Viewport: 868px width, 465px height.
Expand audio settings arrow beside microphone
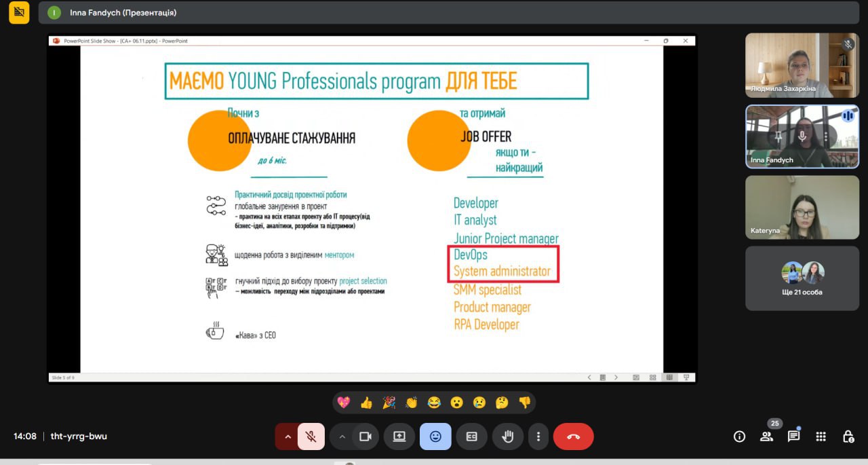coord(288,436)
